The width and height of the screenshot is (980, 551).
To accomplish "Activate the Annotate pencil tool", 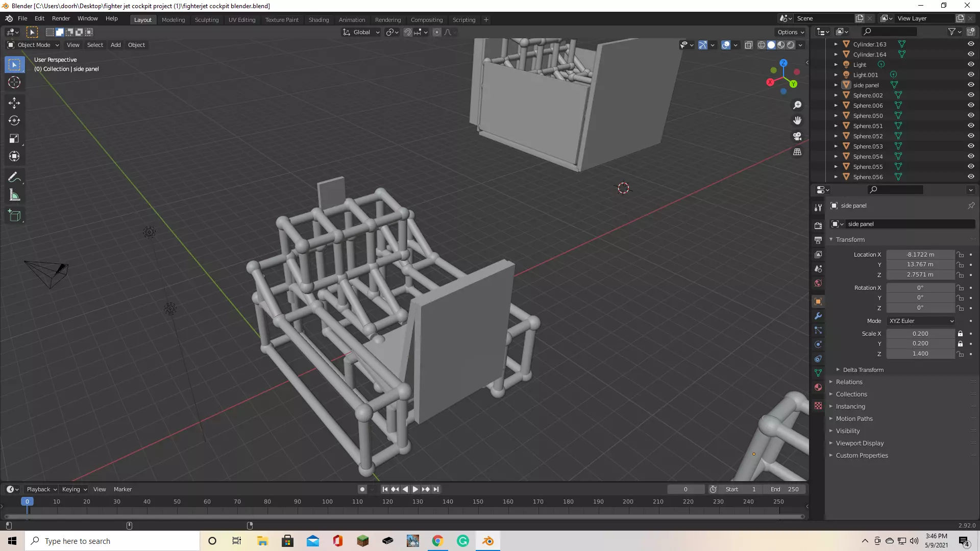I will coord(14,178).
